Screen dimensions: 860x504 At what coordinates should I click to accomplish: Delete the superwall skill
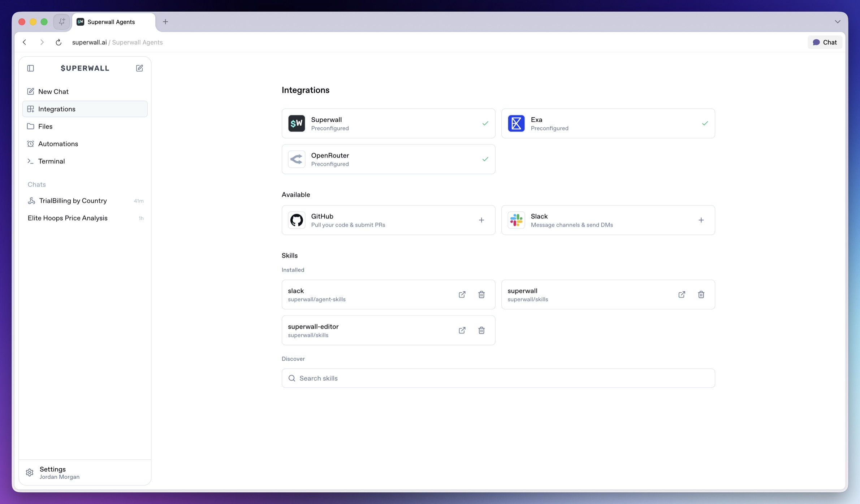click(701, 295)
